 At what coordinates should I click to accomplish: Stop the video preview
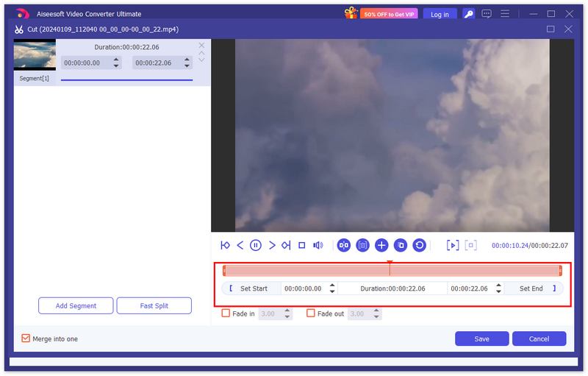pos(301,246)
